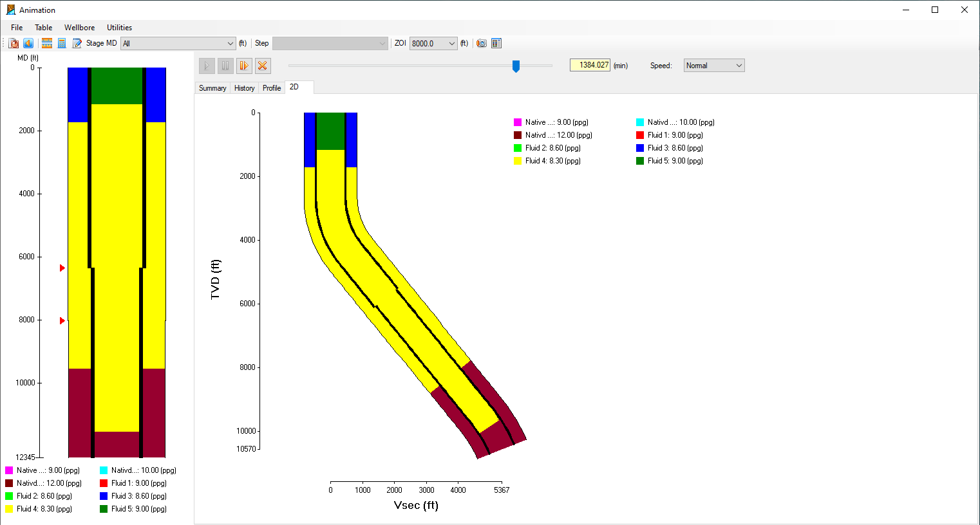Open the ZOI 8000.0 dropdown

pyautogui.click(x=451, y=44)
